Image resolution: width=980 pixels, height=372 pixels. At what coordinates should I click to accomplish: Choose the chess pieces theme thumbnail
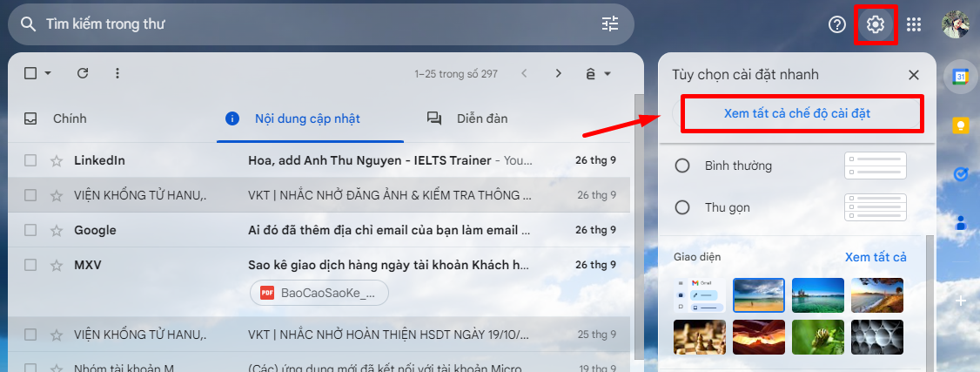700,337
